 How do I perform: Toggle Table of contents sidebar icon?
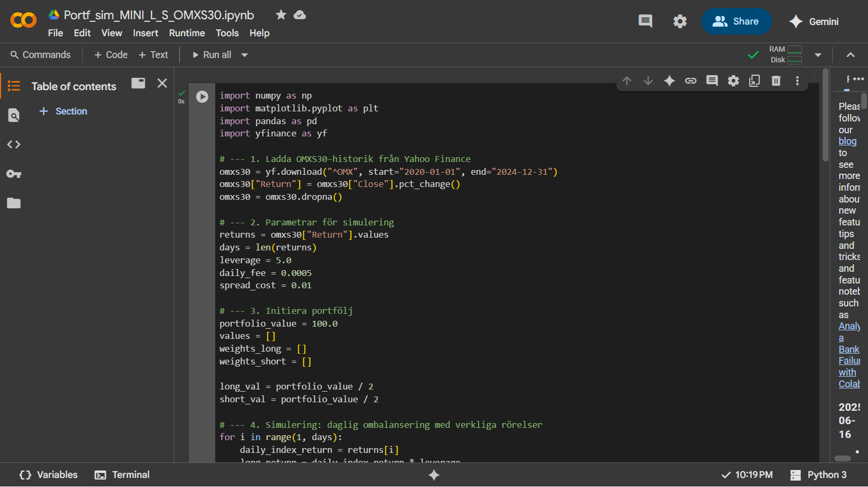pos(14,86)
